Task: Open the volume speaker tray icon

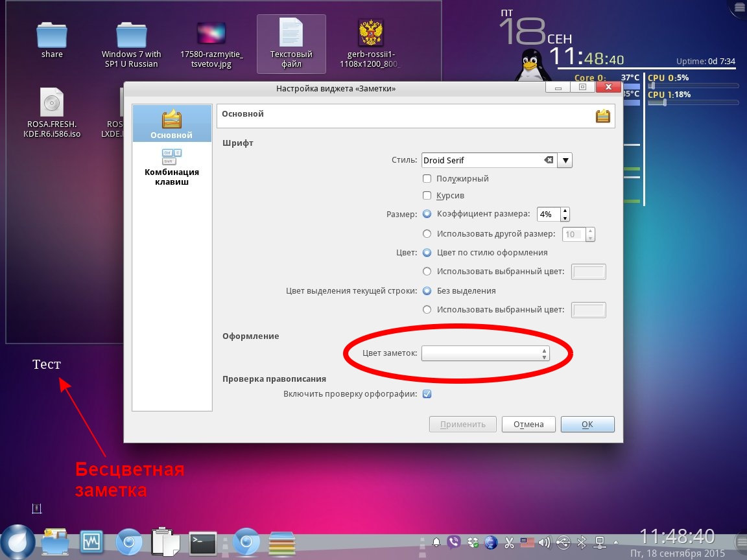Action: click(x=544, y=542)
